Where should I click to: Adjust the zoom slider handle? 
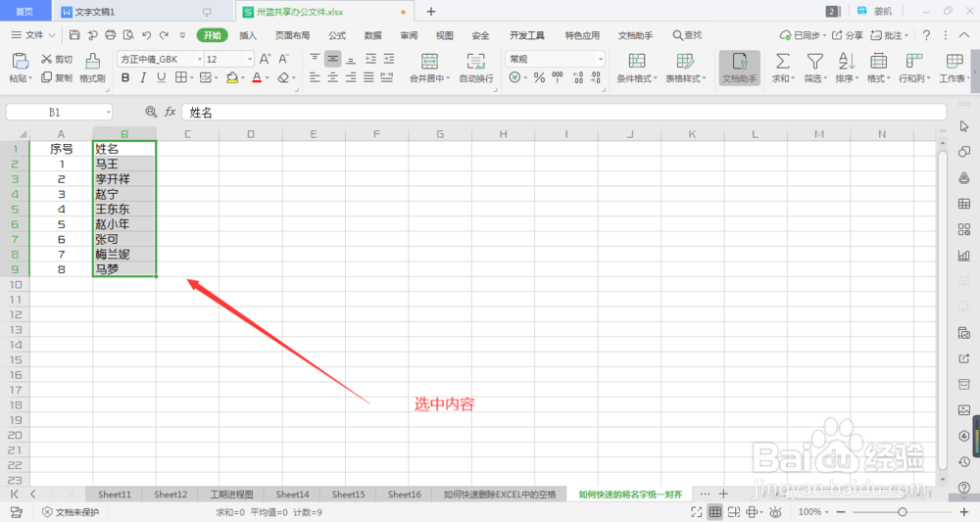(x=902, y=512)
